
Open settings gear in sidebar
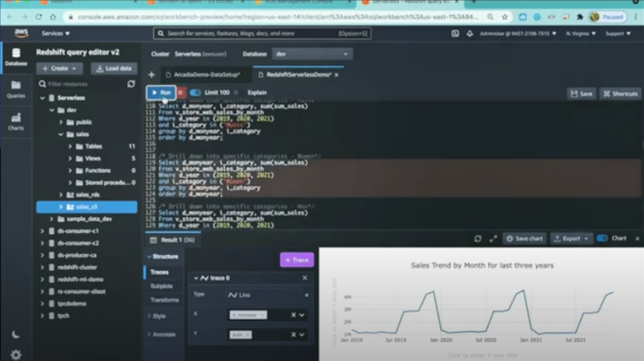coord(15,355)
